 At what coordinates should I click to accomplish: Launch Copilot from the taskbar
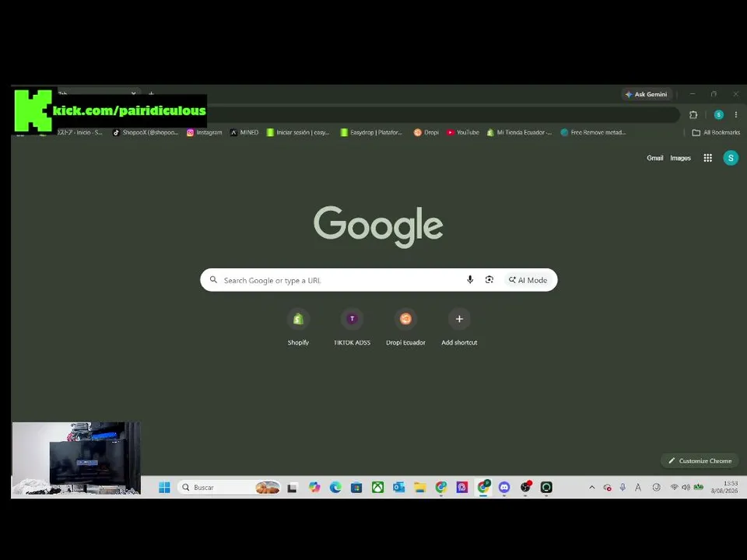pos(314,487)
